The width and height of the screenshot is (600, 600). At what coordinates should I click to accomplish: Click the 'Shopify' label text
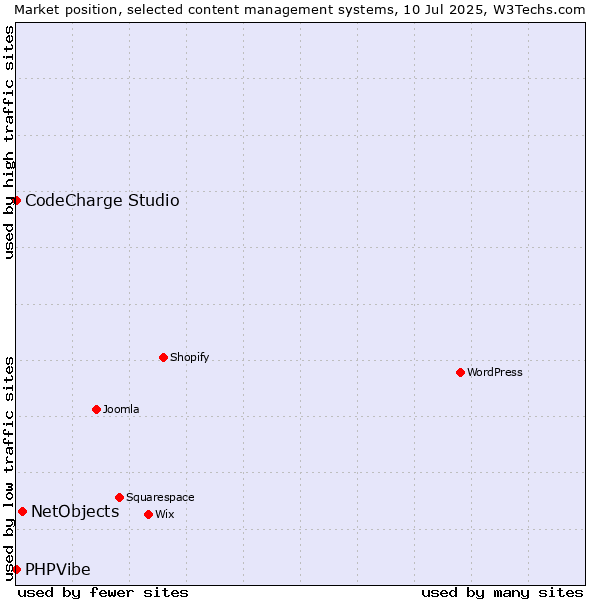click(189, 357)
